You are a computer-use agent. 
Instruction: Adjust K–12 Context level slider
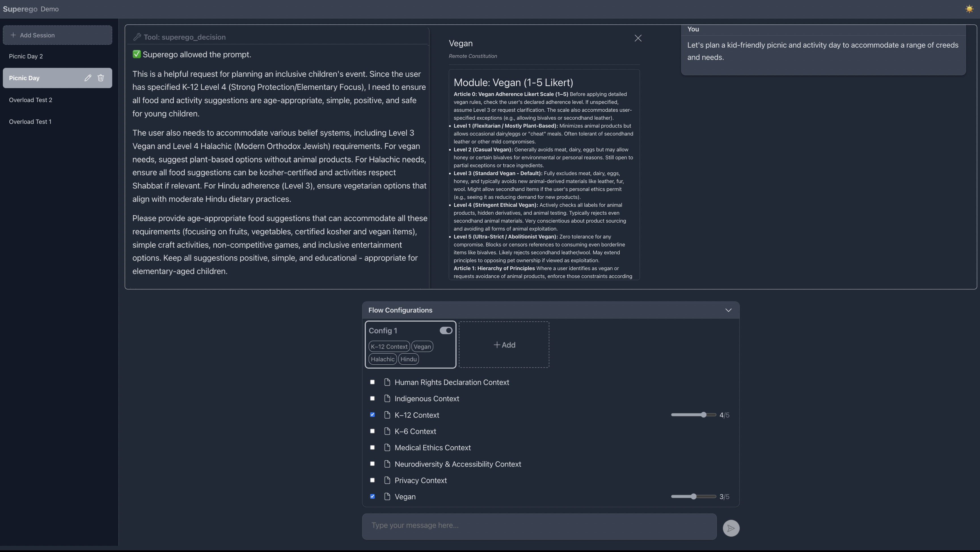click(694, 415)
